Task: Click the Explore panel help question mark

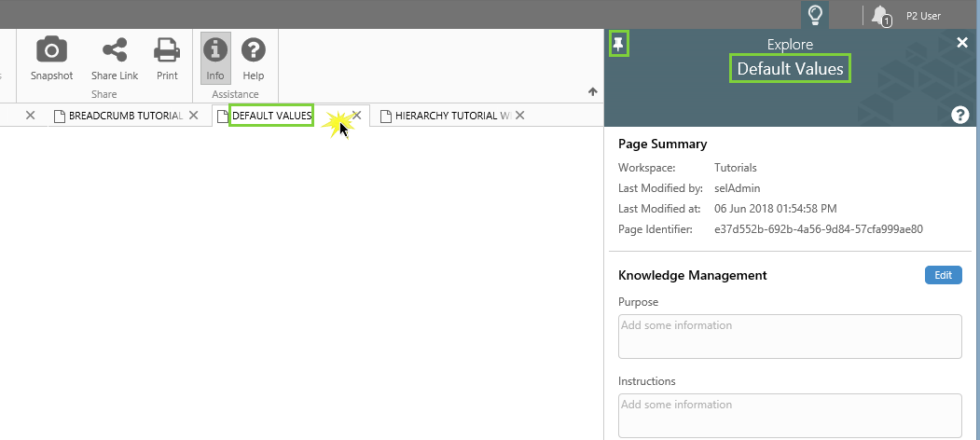Action: [959, 115]
